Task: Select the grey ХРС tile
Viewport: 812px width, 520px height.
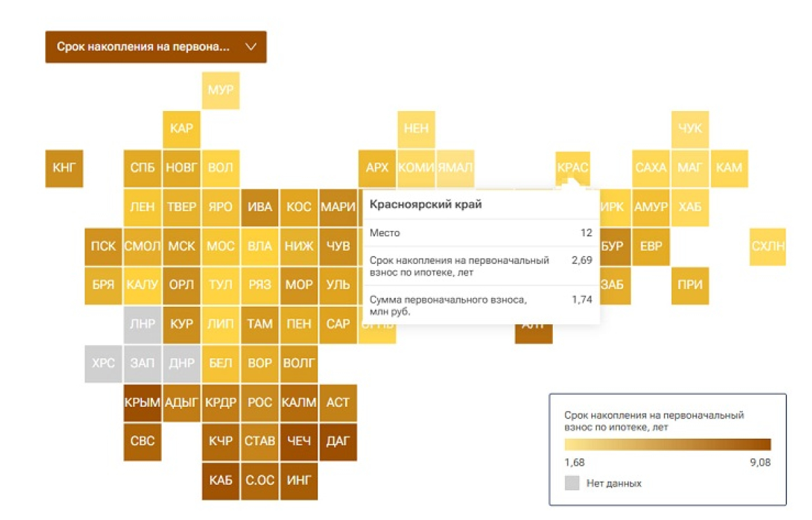Action: pos(104,364)
